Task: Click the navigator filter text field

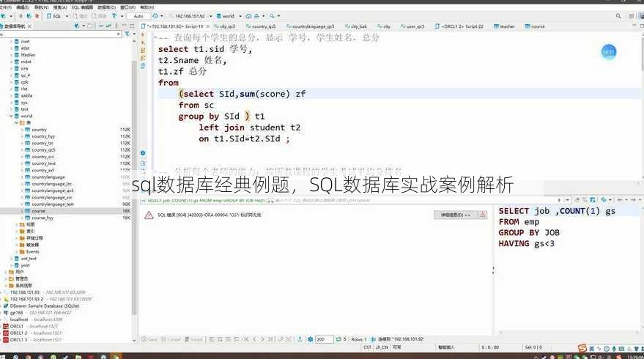Action: [60, 34]
